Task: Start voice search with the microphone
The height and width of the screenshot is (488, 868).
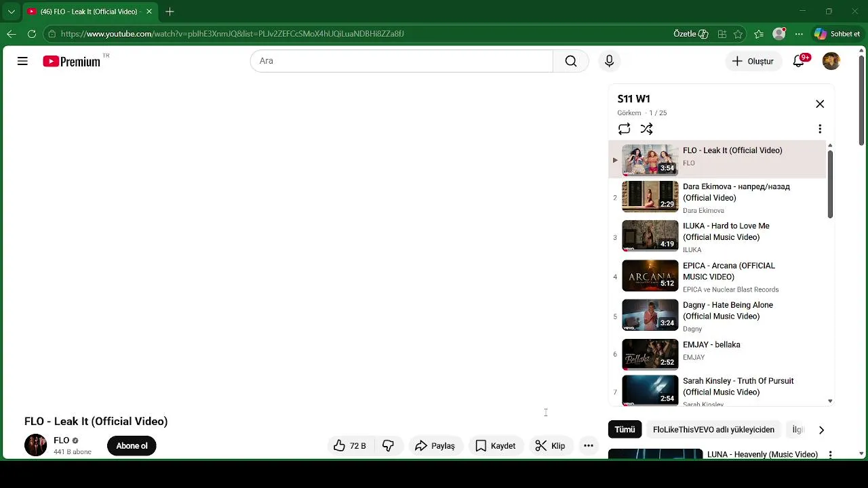Action: tap(609, 61)
